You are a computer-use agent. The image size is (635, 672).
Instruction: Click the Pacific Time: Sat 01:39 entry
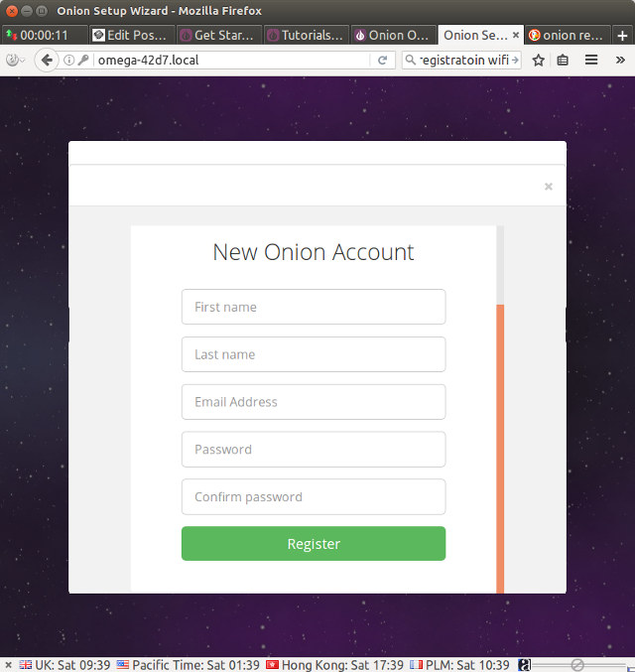tap(189, 665)
